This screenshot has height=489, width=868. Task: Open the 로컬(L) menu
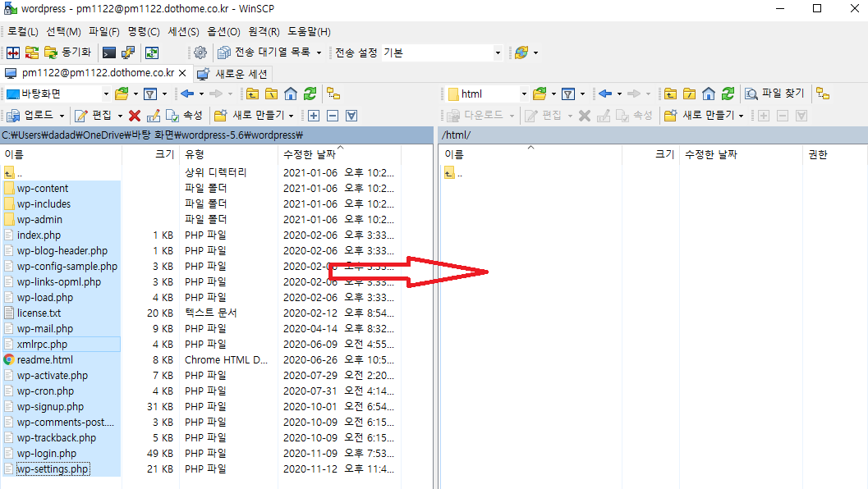23,31
